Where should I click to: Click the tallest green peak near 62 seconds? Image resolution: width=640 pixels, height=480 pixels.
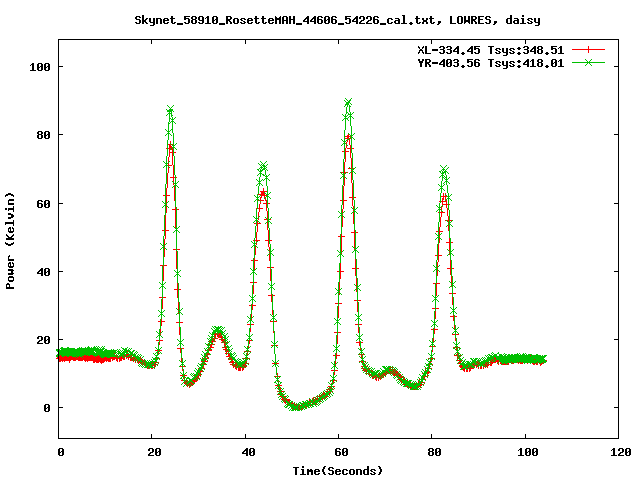click(x=348, y=102)
